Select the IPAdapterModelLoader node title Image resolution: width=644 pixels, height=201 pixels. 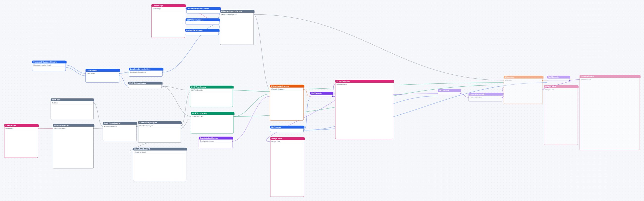(204, 8)
